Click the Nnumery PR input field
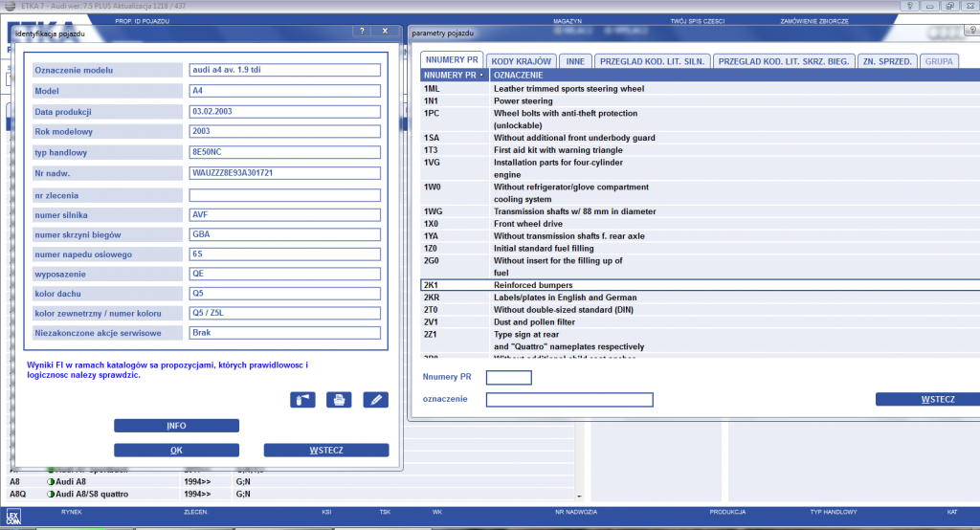 click(x=509, y=378)
